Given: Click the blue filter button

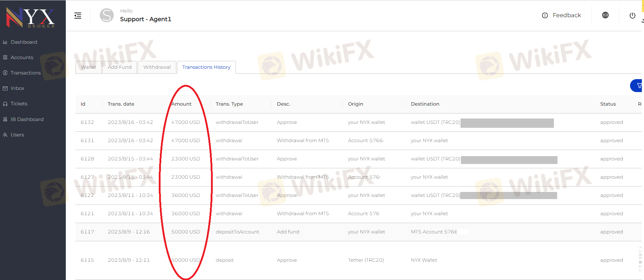Looking at the screenshot, I should (x=637, y=86).
